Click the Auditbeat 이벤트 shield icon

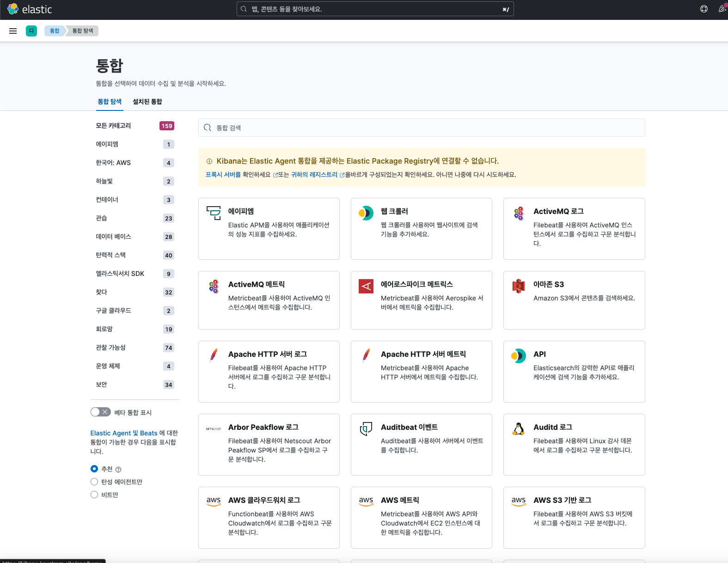pyautogui.click(x=366, y=429)
